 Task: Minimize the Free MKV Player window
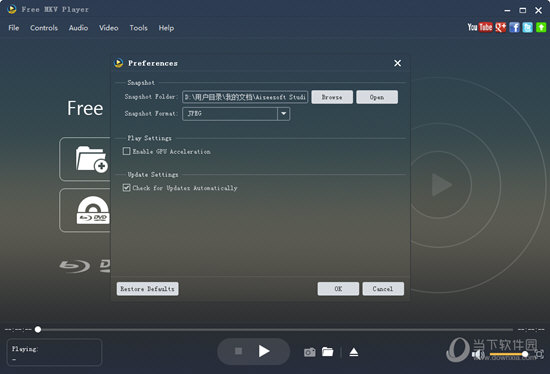pyautogui.click(x=507, y=11)
